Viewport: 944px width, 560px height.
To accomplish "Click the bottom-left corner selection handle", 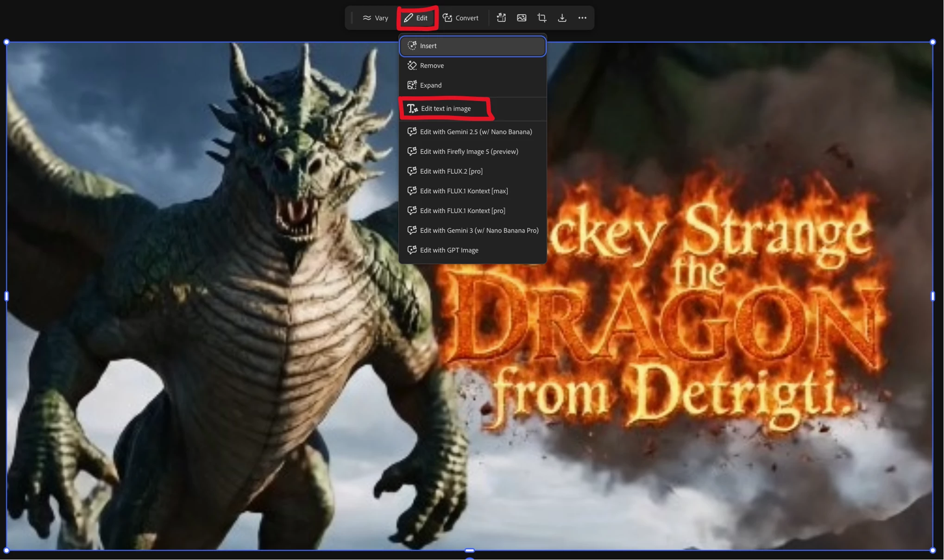I will pos(6,550).
